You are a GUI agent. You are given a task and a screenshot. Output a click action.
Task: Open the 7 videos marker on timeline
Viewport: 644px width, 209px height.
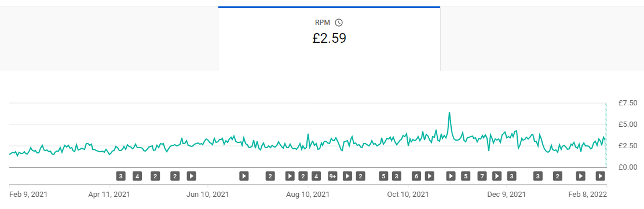pyautogui.click(x=482, y=176)
